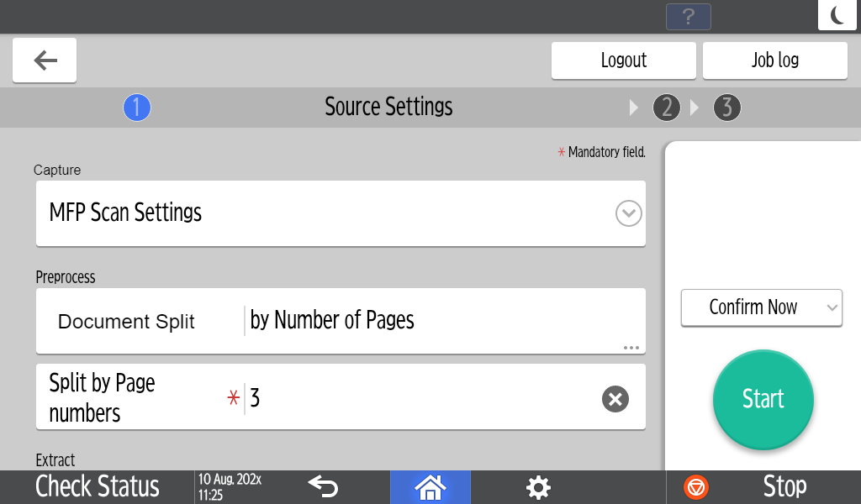Jump to step 1 Source Settings
The width and height of the screenshot is (861, 504).
[137, 108]
